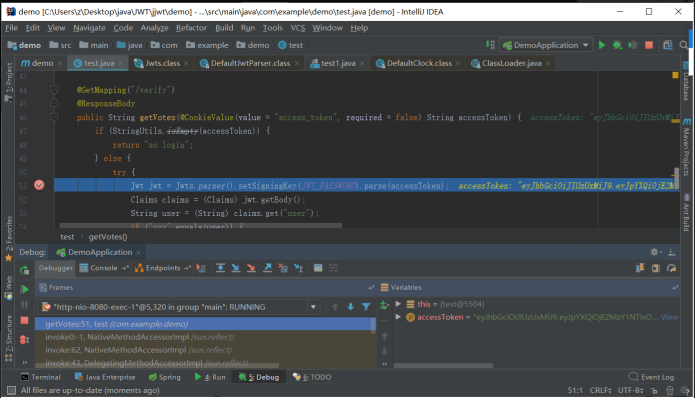Open the Build menu
695x398 pixels.
click(x=224, y=28)
